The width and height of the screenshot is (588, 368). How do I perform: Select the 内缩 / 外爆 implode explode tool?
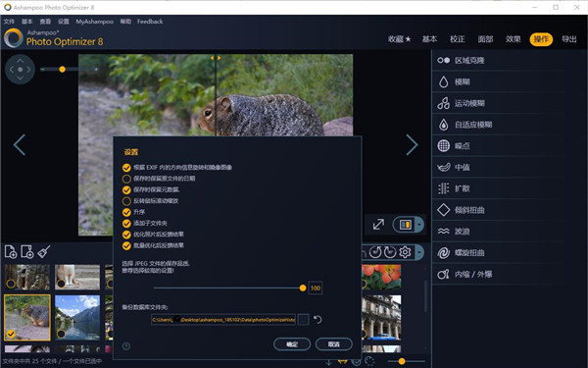click(x=499, y=274)
